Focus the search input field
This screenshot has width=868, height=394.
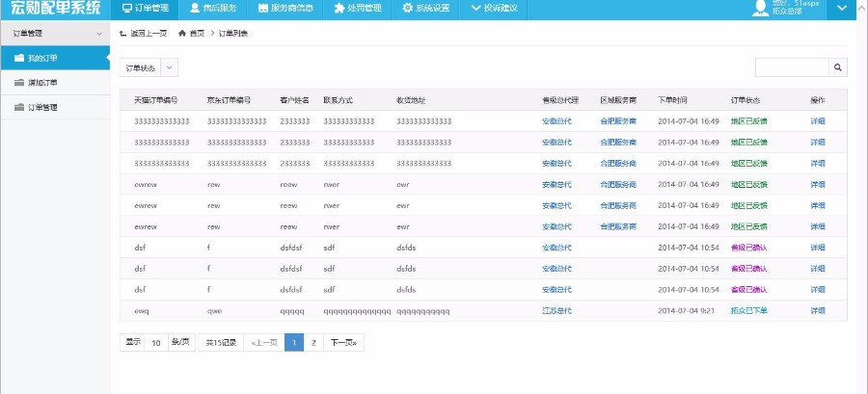coord(792,67)
